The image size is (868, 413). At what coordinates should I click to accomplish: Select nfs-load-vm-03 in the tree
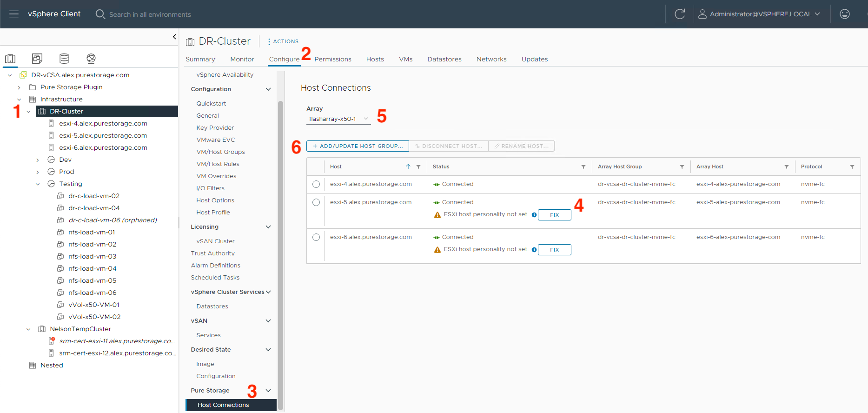(93, 256)
